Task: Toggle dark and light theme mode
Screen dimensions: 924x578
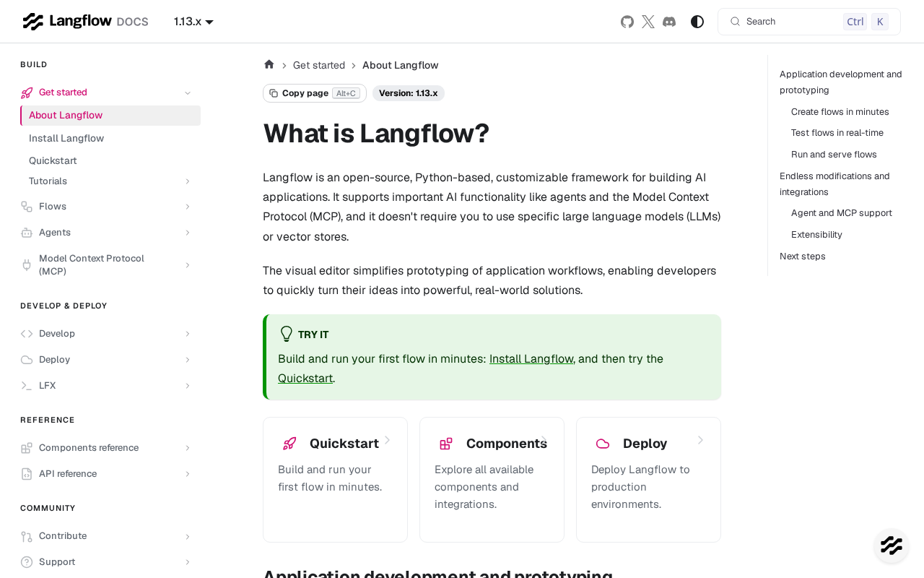Action: point(697,22)
